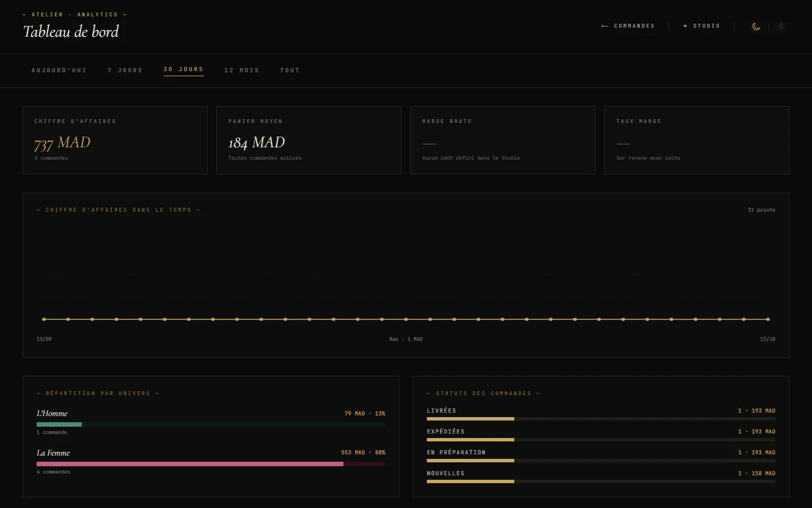Click the Marge Brute card label

[447, 121]
